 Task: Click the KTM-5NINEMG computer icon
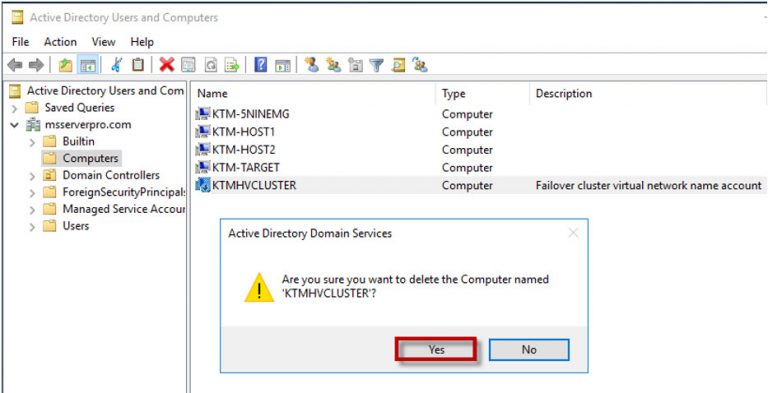(202, 114)
